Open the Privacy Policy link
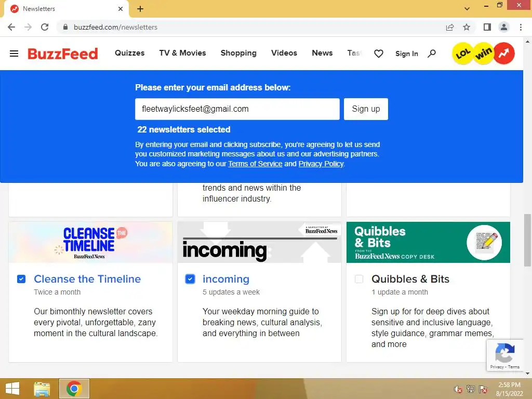 [x=321, y=164]
